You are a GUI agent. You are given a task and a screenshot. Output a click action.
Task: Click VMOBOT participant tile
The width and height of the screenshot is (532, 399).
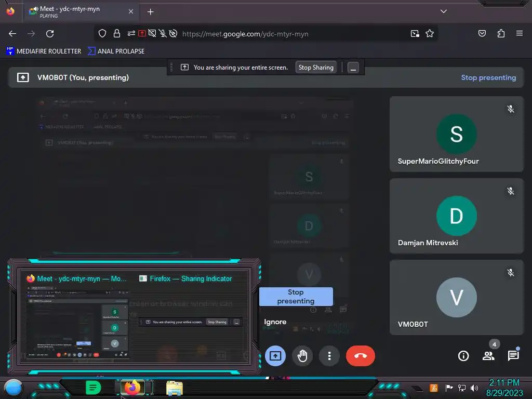point(456,297)
